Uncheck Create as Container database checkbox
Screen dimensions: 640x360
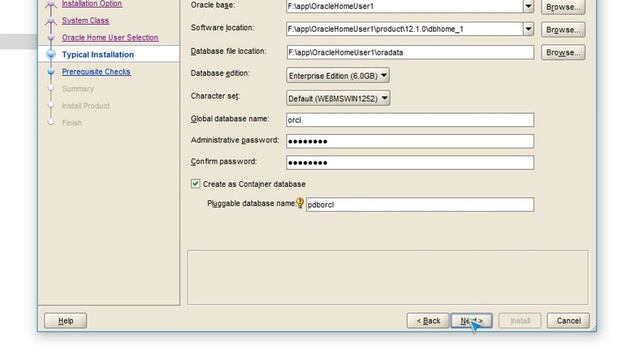pyautogui.click(x=196, y=184)
